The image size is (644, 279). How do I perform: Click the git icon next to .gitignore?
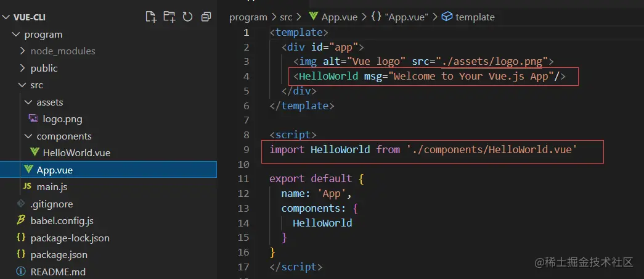pos(21,204)
